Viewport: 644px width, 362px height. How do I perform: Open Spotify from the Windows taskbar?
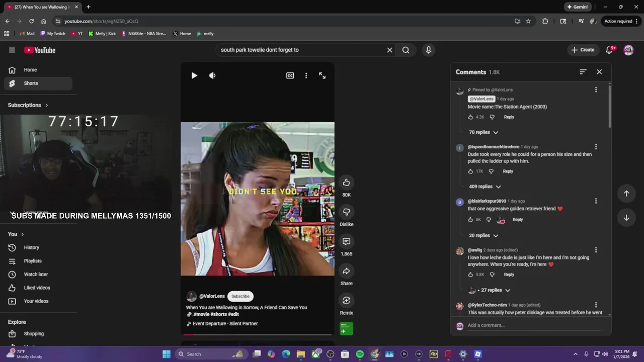360,354
